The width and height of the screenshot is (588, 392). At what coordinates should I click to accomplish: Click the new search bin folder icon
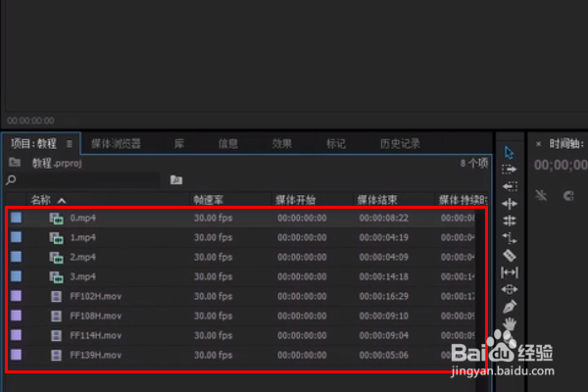point(176,179)
